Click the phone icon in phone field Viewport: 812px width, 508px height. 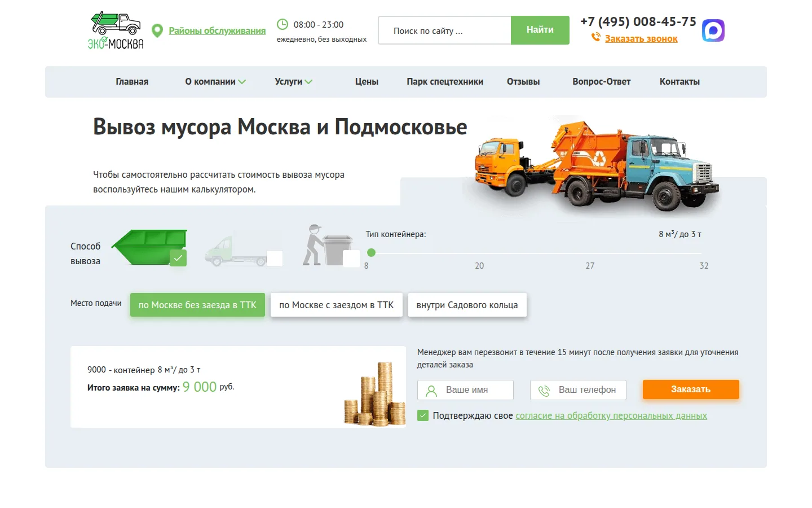point(544,391)
